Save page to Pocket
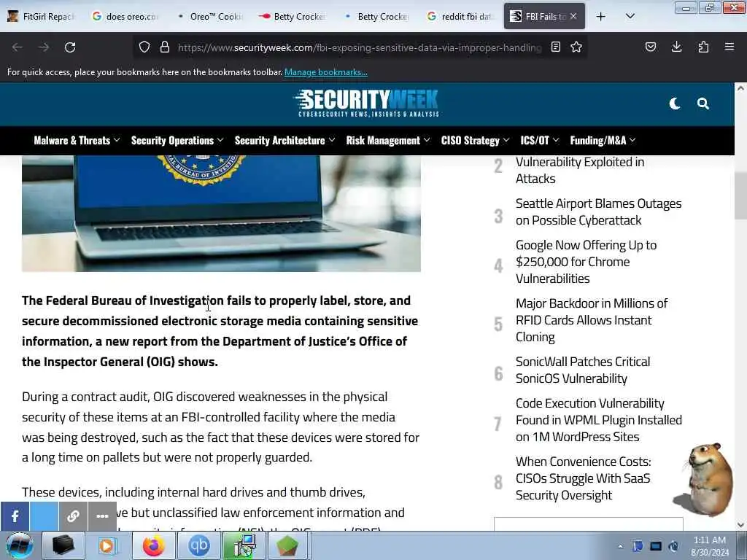The width and height of the screenshot is (747, 560). (650, 47)
